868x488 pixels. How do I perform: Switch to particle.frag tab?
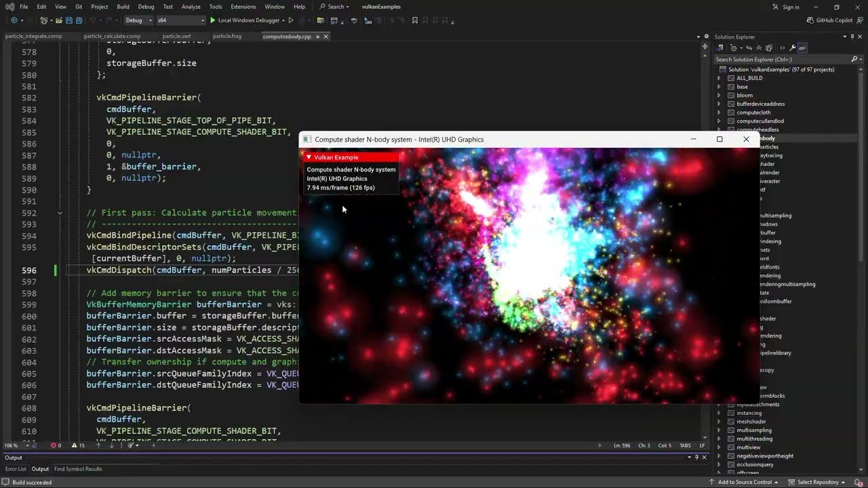point(226,37)
